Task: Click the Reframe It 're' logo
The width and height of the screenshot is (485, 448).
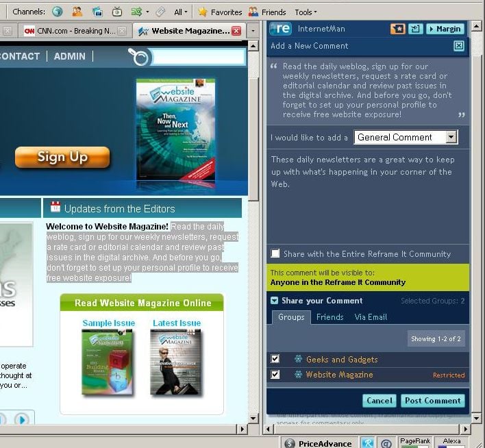Action: [x=281, y=29]
